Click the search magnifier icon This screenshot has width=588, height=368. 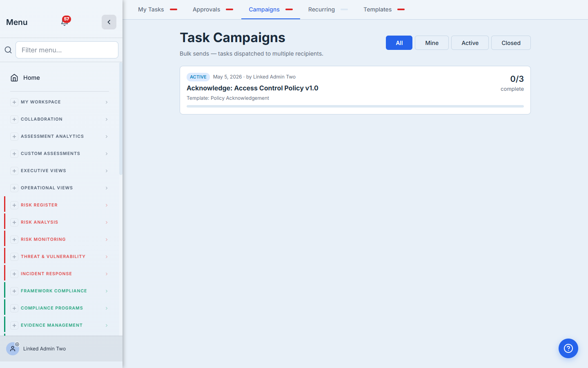point(8,50)
